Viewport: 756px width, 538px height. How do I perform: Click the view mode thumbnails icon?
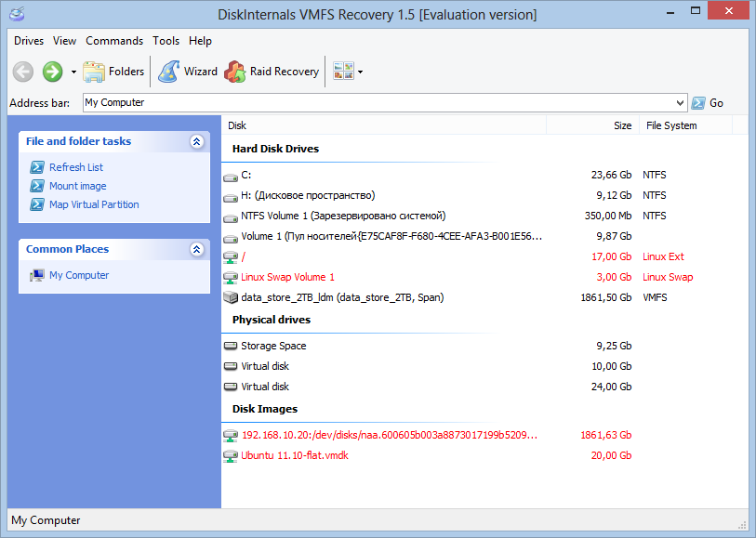click(343, 72)
